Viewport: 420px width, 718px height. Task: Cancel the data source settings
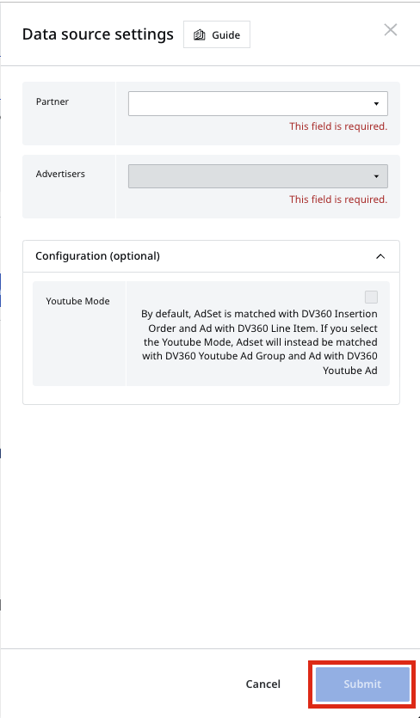click(263, 684)
